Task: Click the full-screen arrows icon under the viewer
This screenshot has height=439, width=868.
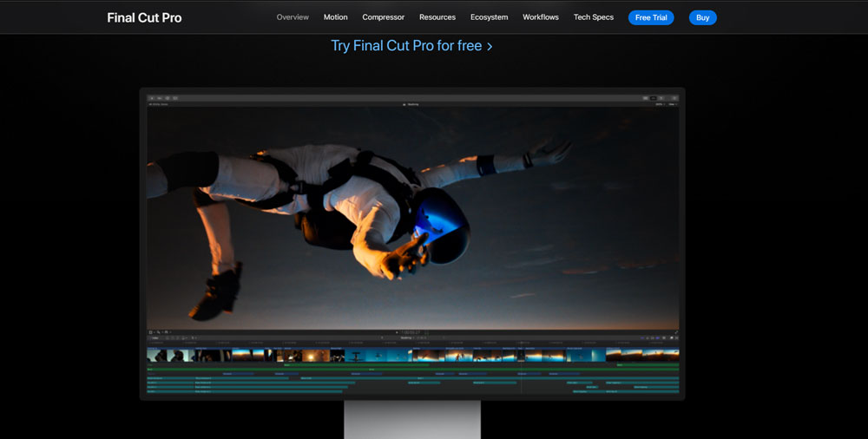Action: [676, 332]
